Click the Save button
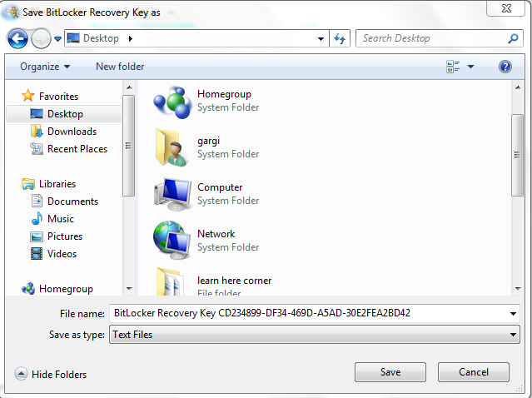 point(390,372)
